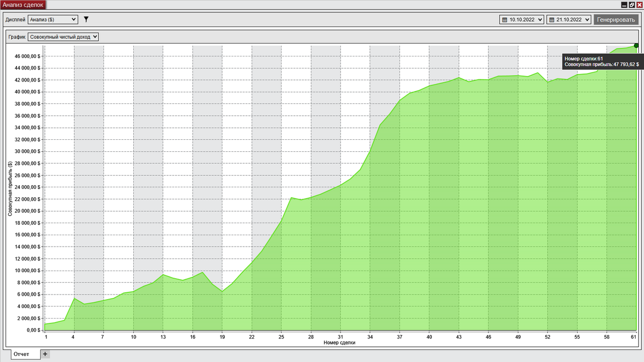Click the График label

tap(17, 37)
